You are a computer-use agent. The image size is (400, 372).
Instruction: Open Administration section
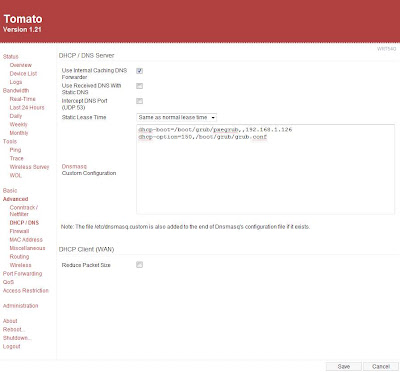[x=20, y=306]
